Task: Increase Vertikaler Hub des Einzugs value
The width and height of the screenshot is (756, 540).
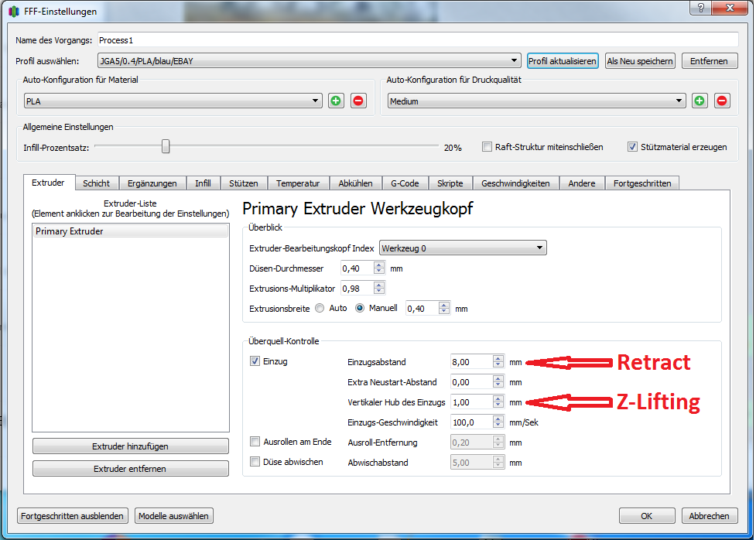Action: point(498,398)
